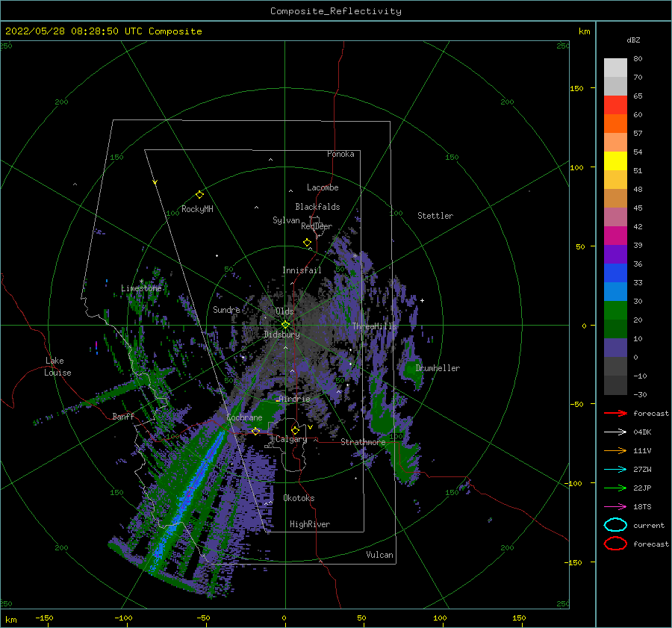Click the red forecast ellipse icon
The width and height of the screenshot is (672, 628).
click(615, 544)
